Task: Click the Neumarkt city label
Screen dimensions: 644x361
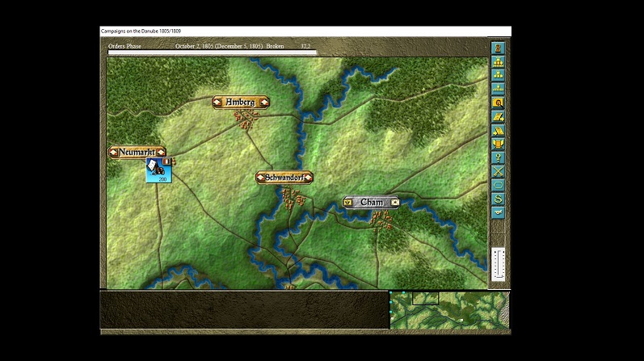Action: point(137,153)
